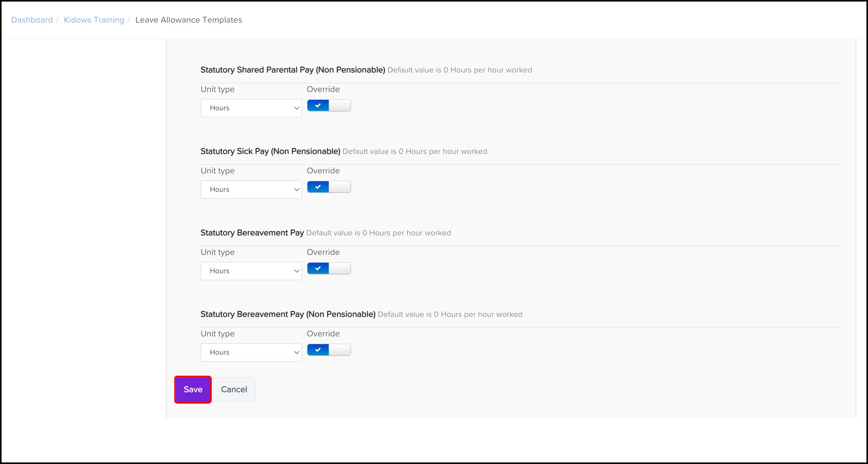This screenshot has width=868, height=464.
Task: Switch off Override for Bereavement Pay Non Pensionable
Action: pyautogui.click(x=329, y=350)
